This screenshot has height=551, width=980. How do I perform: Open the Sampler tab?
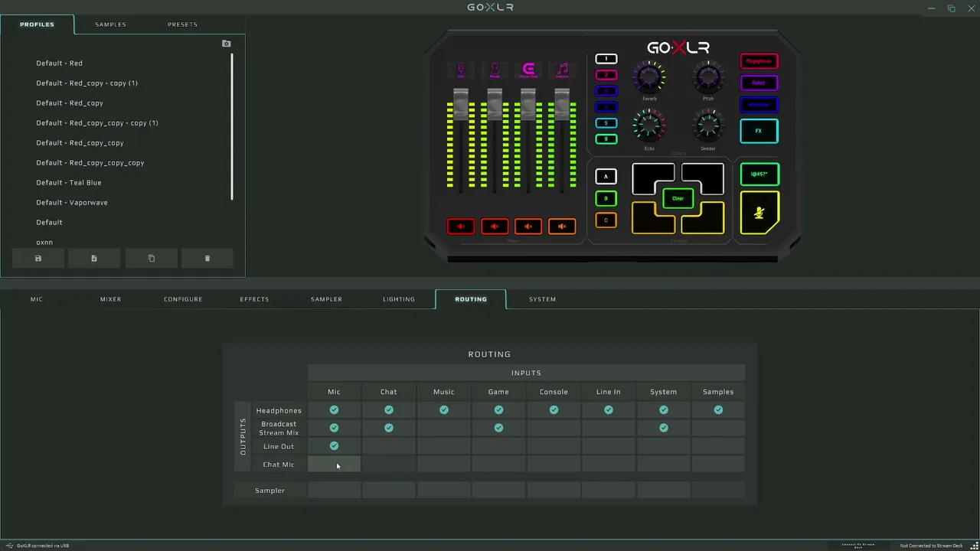(x=327, y=299)
